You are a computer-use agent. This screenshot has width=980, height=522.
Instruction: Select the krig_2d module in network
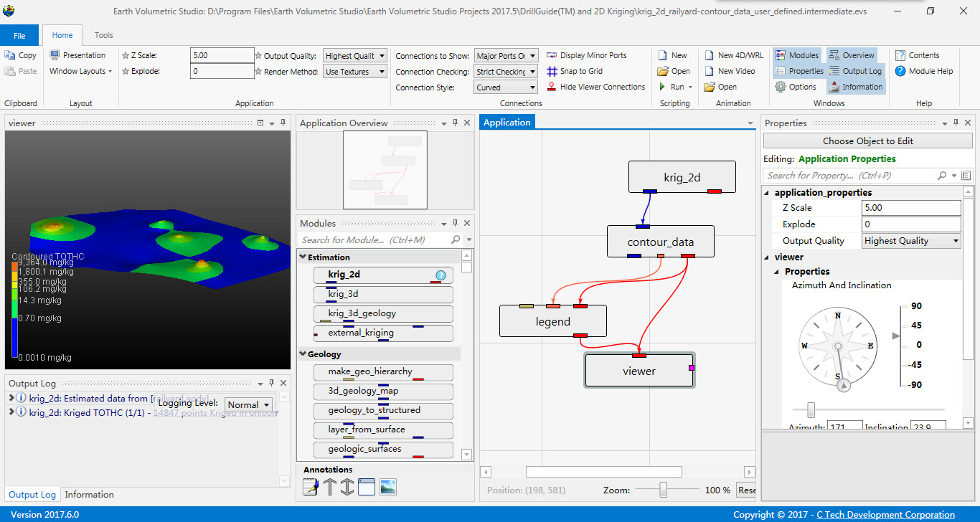tap(682, 177)
